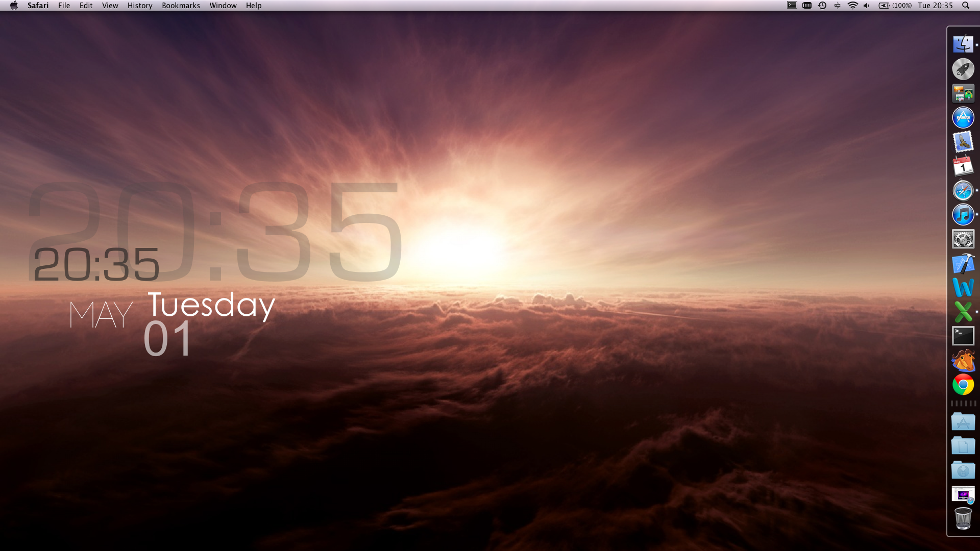
Task: Click the small 20:35 desktop clock widget
Action: (x=96, y=265)
